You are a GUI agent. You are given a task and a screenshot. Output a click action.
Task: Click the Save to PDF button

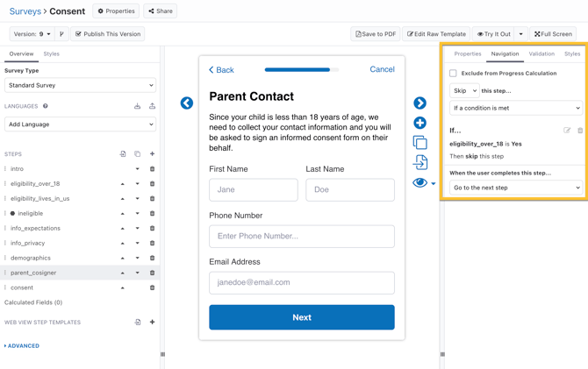click(375, 34)
